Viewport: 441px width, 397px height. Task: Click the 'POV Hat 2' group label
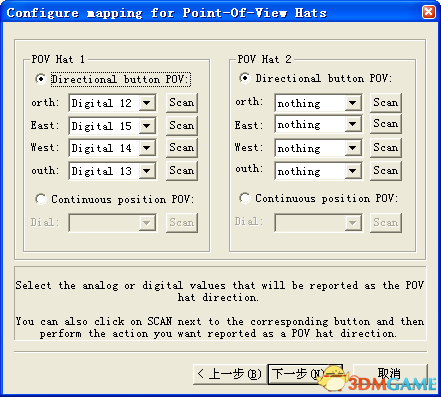pos(264,59)
